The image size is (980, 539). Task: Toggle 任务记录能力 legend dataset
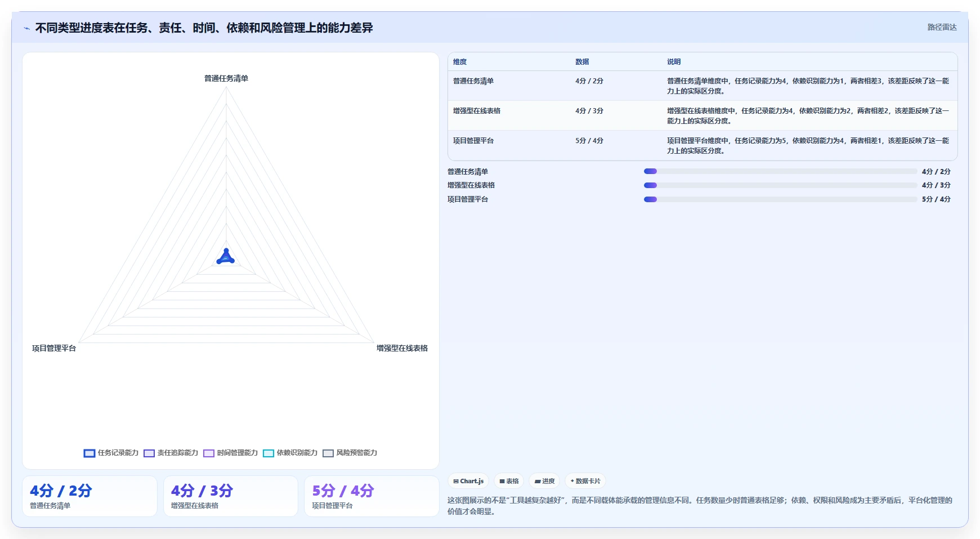(x=111, y=453)
